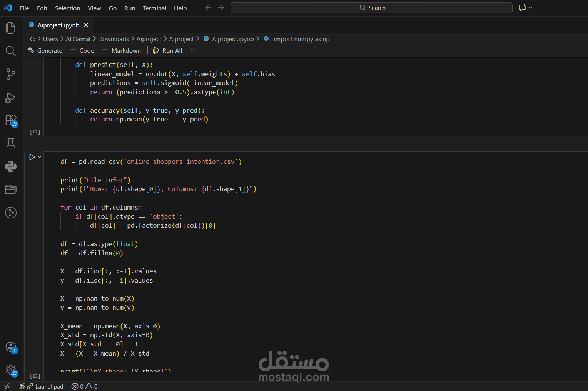Click the 'online_shoppers_intention.csv' string

[181, 161]
